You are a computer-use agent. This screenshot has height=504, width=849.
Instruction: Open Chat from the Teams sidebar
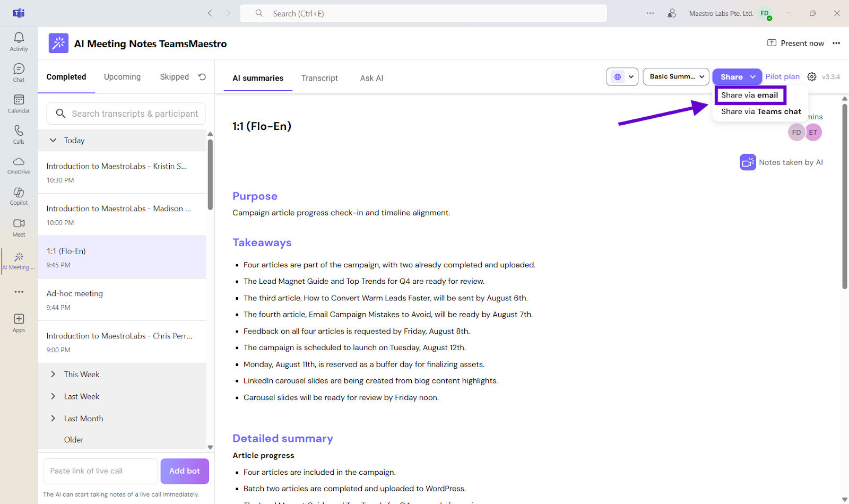[19, 73]
